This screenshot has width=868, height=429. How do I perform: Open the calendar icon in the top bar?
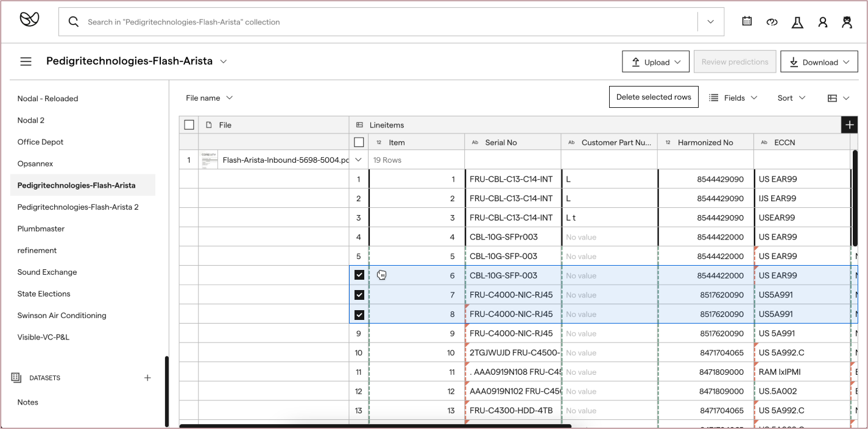(x=747, y=21)
